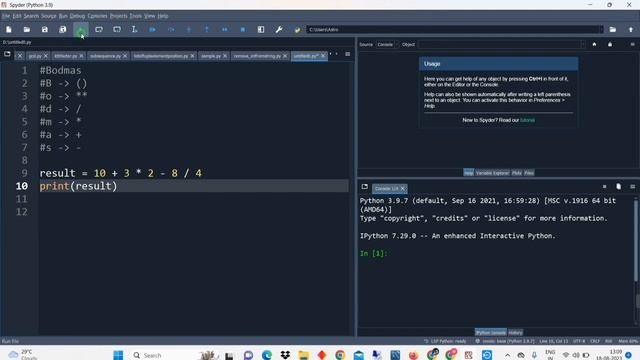Open file using the folder toolbar icon

point(27,29)
